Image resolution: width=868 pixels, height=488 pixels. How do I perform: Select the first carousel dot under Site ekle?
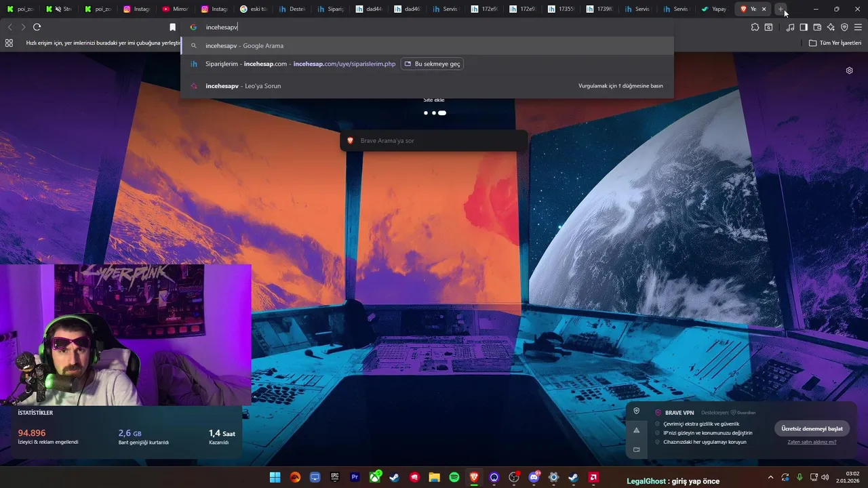[x=426, y=113]
